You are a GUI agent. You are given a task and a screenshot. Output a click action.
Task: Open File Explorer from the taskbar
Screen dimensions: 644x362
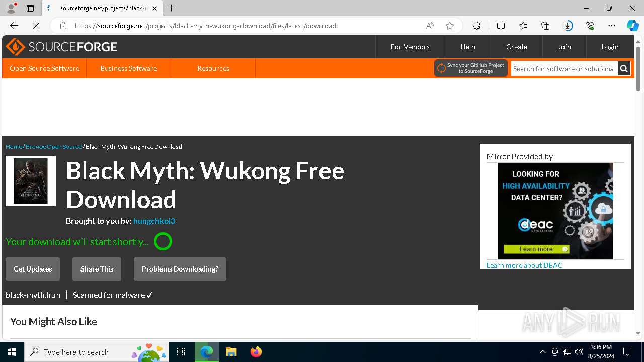[x=231, y=352]
